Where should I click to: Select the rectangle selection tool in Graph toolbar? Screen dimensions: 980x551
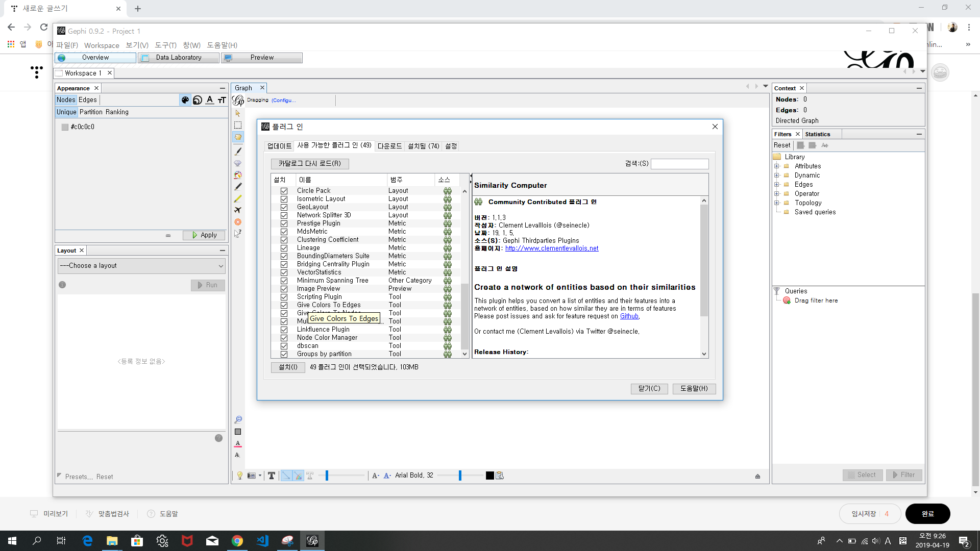click(238, 125)
